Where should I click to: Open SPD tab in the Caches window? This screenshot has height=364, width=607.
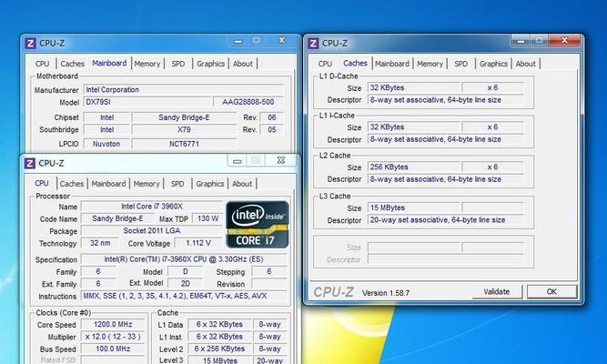[x=460, y=64]
